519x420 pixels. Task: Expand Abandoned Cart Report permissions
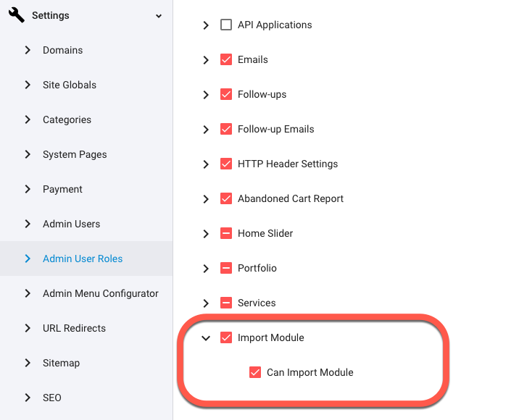206,198
